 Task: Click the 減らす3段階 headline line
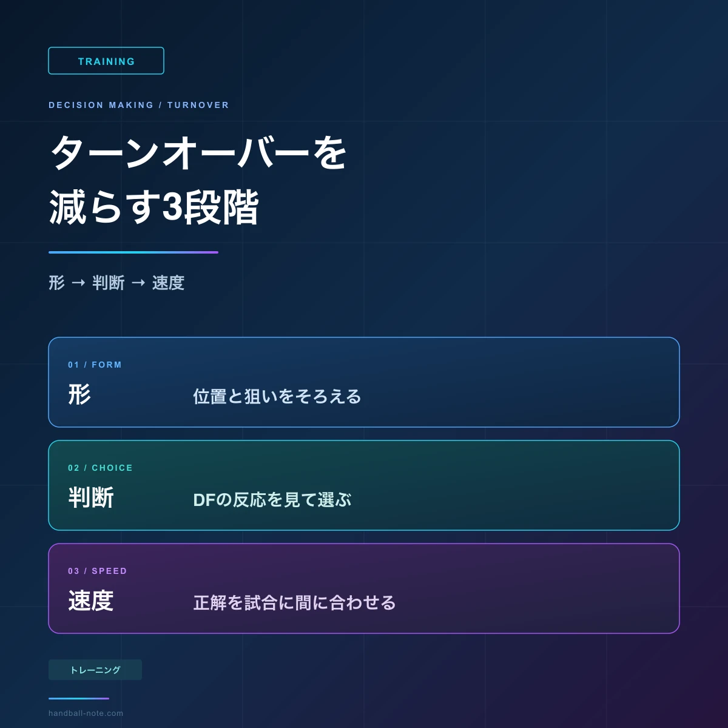click(154, 207)
